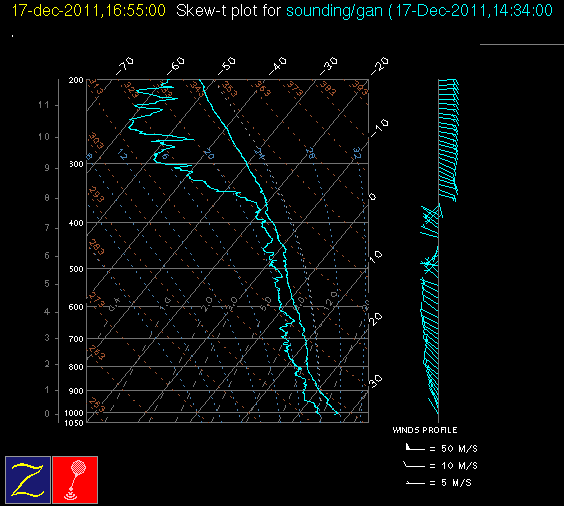Click the 1 km altitude tick label
Viewport: 564px width, 506px height.
point(47,390)
